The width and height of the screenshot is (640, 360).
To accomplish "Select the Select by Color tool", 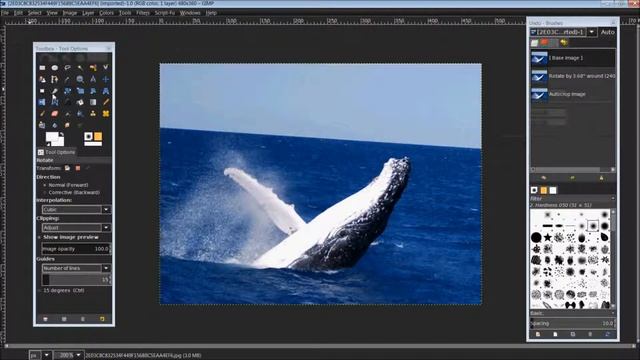I will click(93, 68).
